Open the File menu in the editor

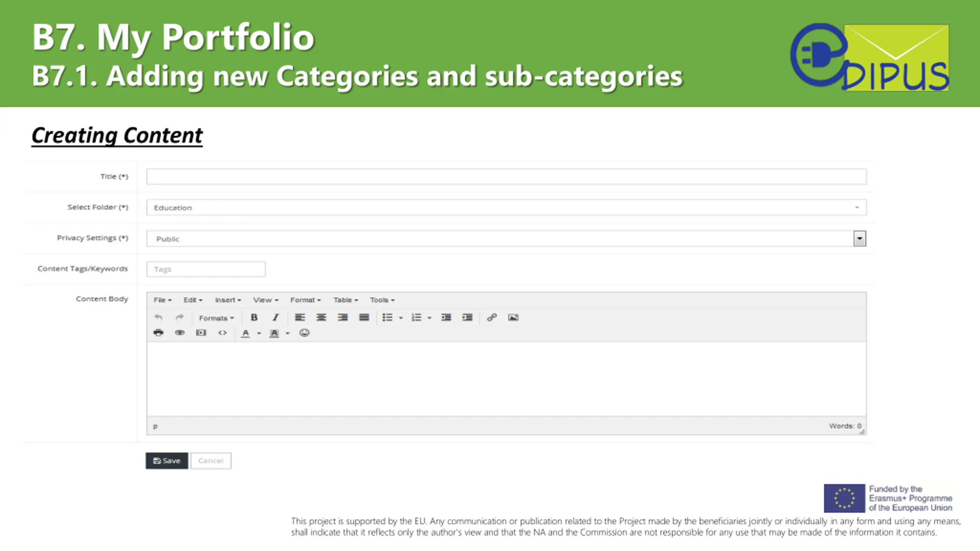[x=163, y=300]
